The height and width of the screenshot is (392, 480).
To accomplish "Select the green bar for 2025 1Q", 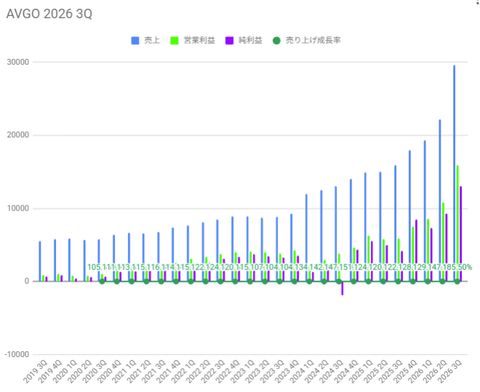I will click(x=368, y=259).
